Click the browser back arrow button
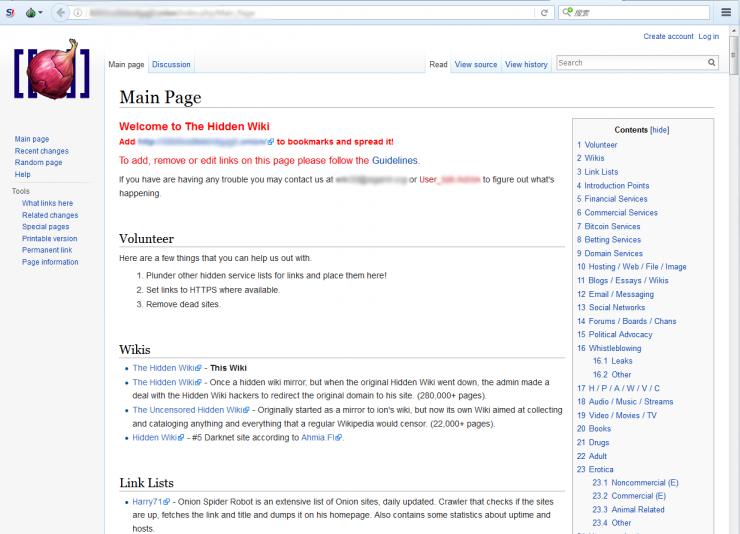This screenshot has width=740, height=534. click(62, 12)
